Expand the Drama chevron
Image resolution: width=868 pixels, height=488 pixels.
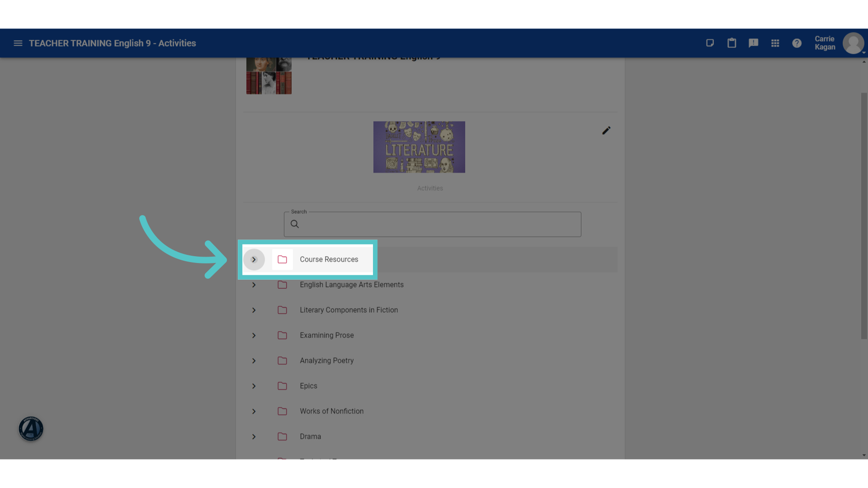[254, 436]
